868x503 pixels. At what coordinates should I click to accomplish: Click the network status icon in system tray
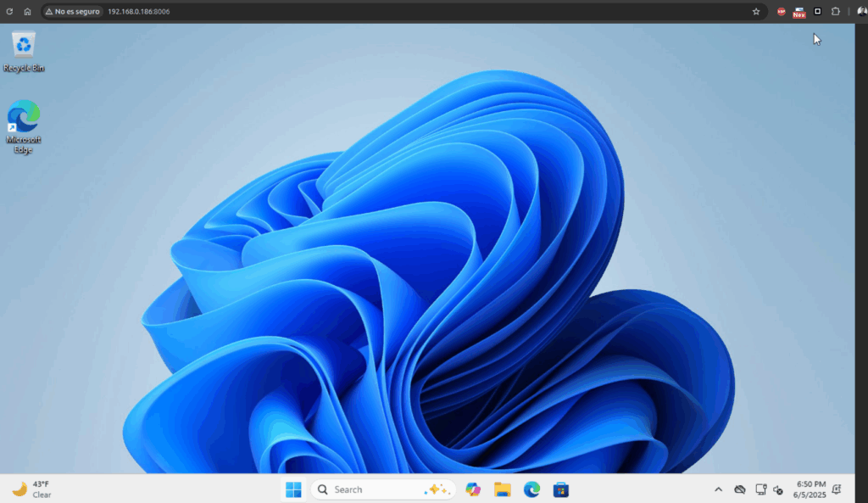click(760, 489)
